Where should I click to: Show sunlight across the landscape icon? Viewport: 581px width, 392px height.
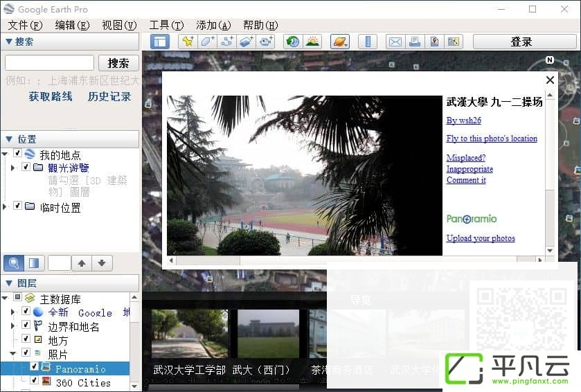pyautogui.click(x=312, y=42)
